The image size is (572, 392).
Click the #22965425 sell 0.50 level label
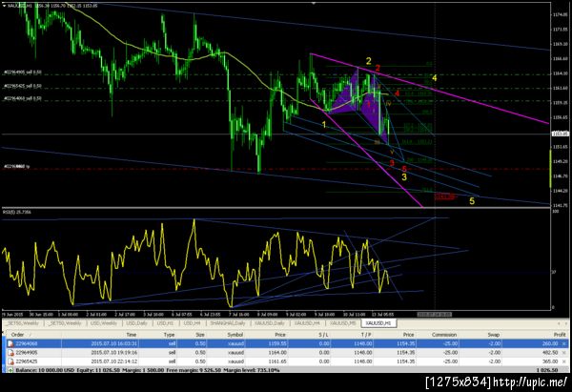pyautogui.click(x=23, y=86)
